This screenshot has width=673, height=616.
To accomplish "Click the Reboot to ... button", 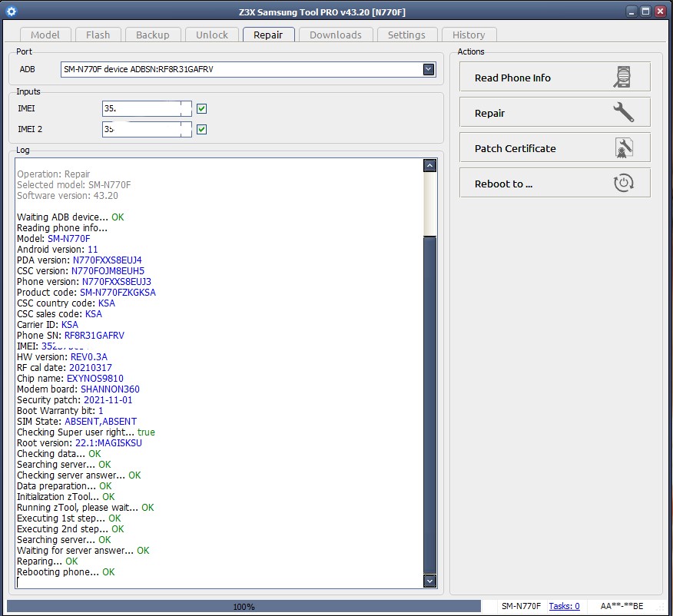I will point(555,183).
